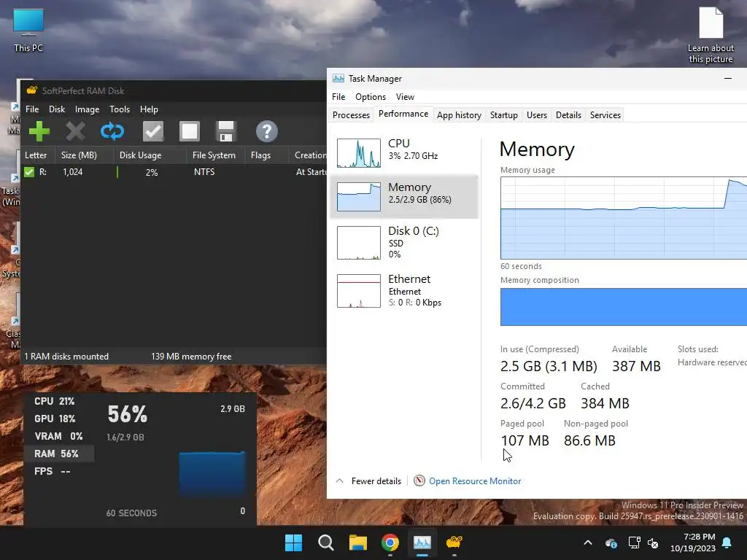Click '139 MB memory free' in status bar
The height and width of the screenshot is (560, 747).
191,356
